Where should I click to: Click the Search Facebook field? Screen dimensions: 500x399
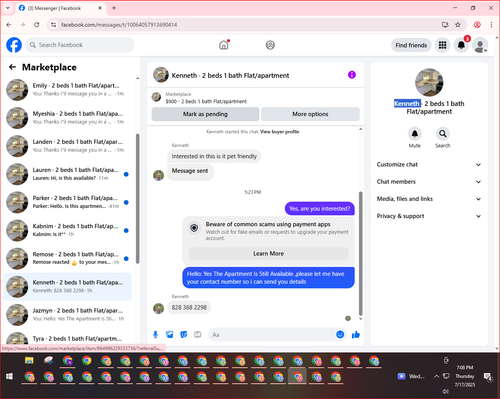pyautogui.click(x=80, y=45)
